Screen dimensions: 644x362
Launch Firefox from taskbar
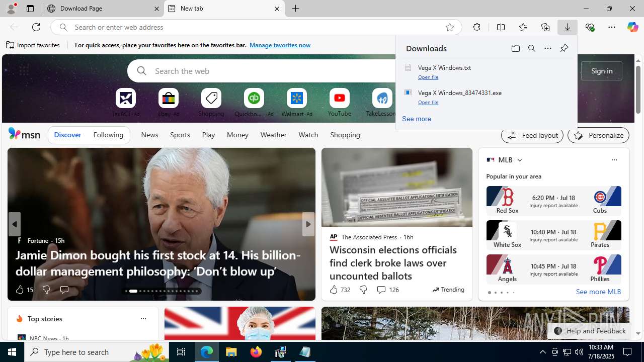[x=256, y=352]
